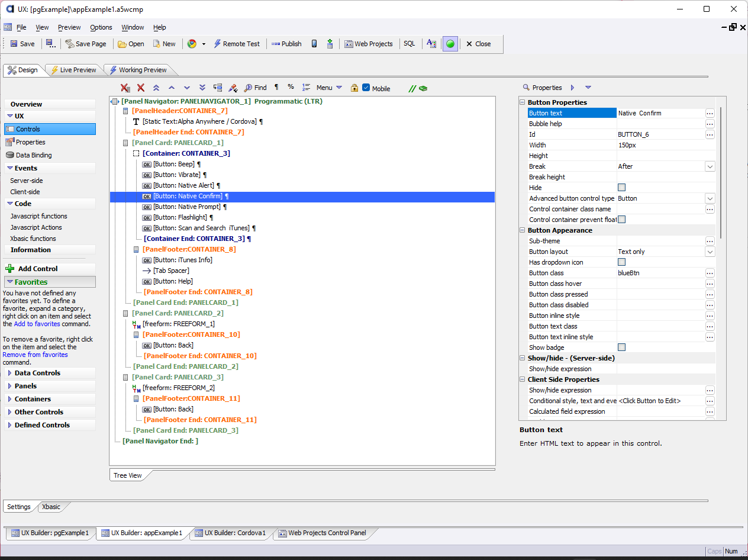Move selected control down one position
Screen dimensions: 748x560
(x=187, y=88)
